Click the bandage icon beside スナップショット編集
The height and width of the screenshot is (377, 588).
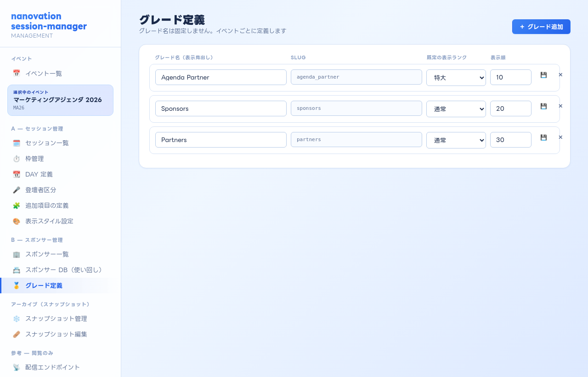[x=17, y=334]
